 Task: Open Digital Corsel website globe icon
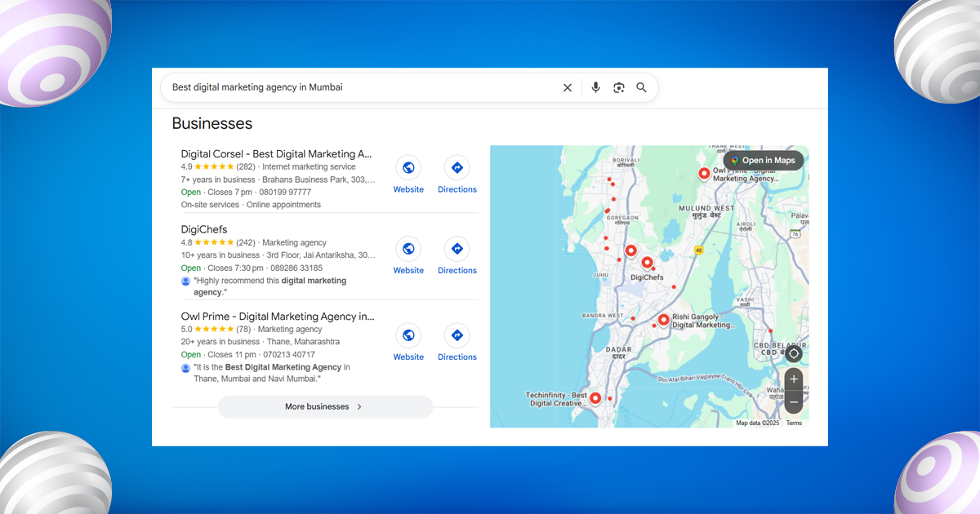408,167
